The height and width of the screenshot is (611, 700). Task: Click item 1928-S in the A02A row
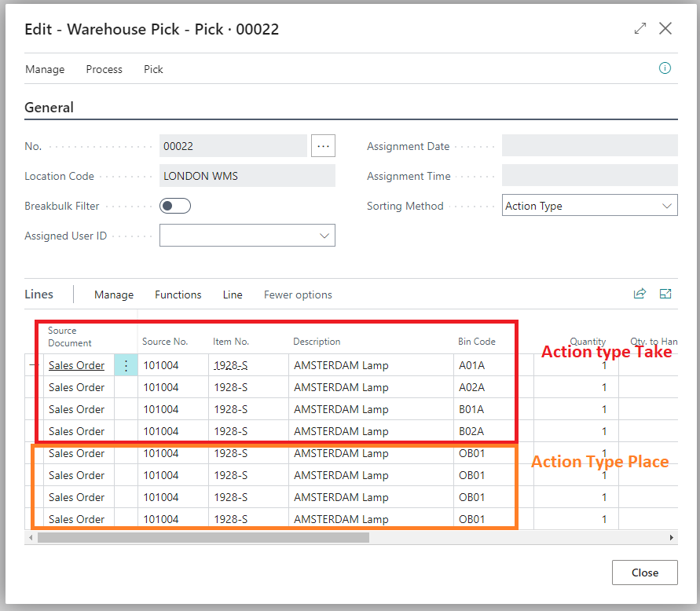click(230, 387)
